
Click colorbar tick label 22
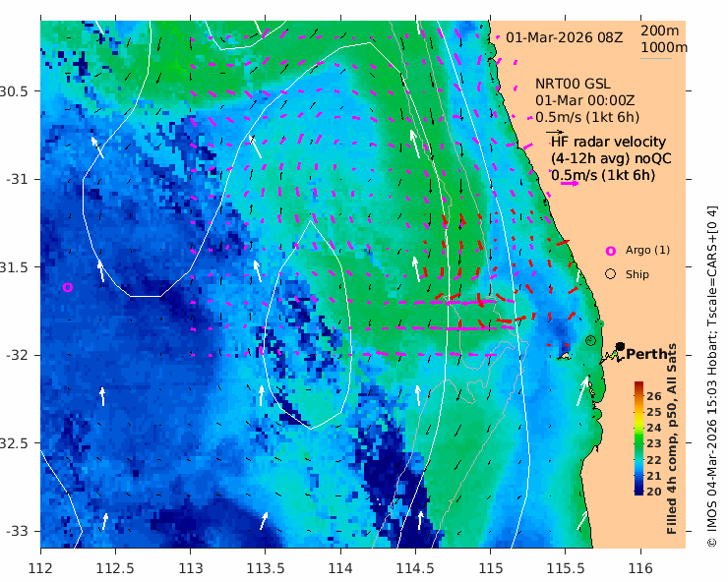coord(653,459)
